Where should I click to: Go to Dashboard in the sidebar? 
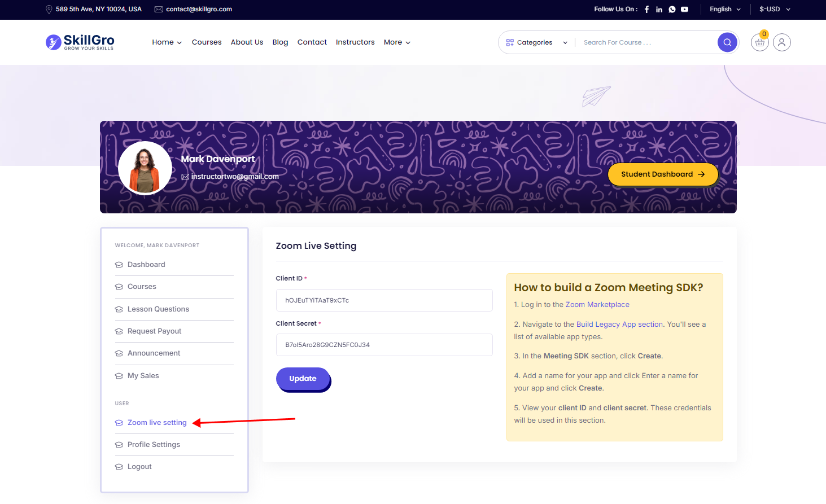[146, 265]
